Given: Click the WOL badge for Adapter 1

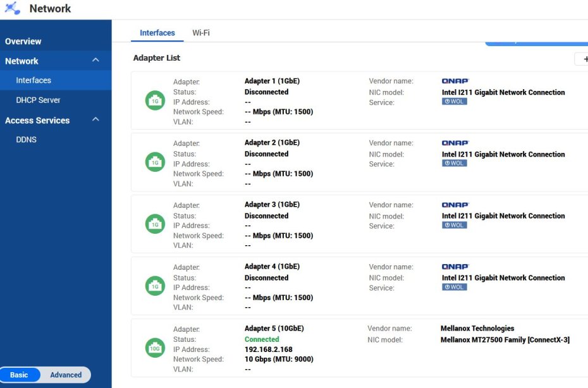Looking at the screenshot, I should point(454,101).
